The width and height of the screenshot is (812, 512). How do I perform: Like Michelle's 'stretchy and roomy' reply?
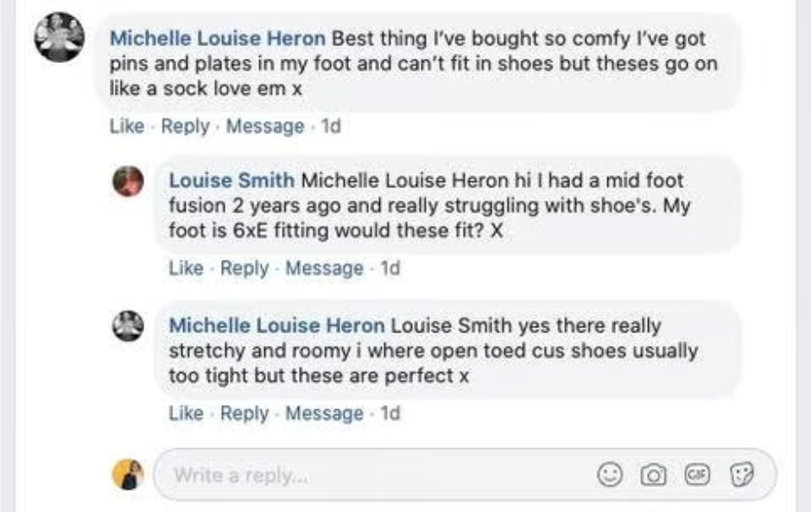point(186,414)
